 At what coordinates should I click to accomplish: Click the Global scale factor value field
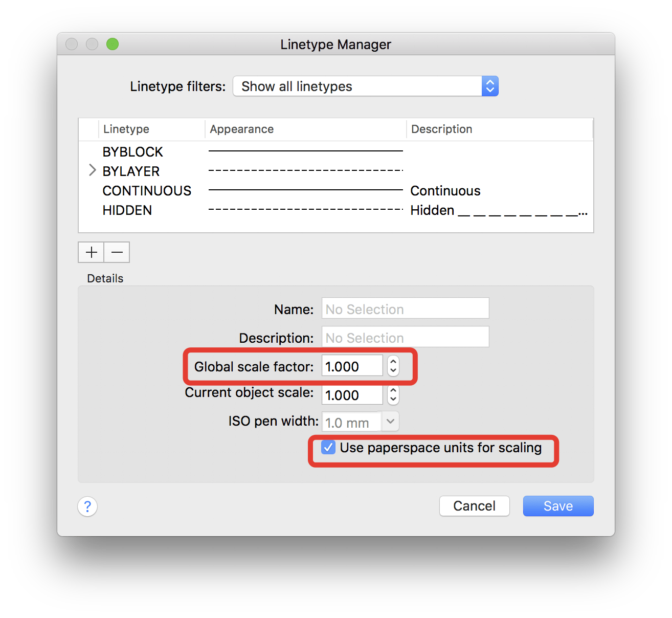(x=352, y=366)
